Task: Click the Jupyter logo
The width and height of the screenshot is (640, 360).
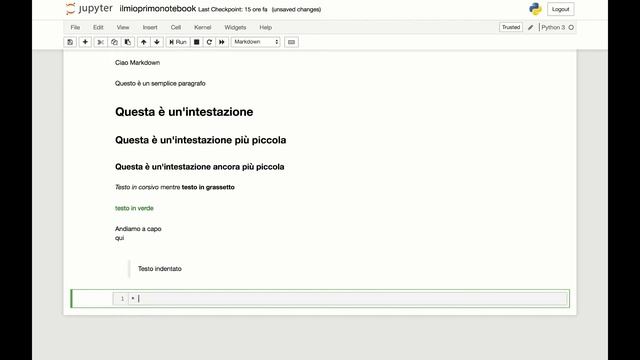Action: point(89,9)
